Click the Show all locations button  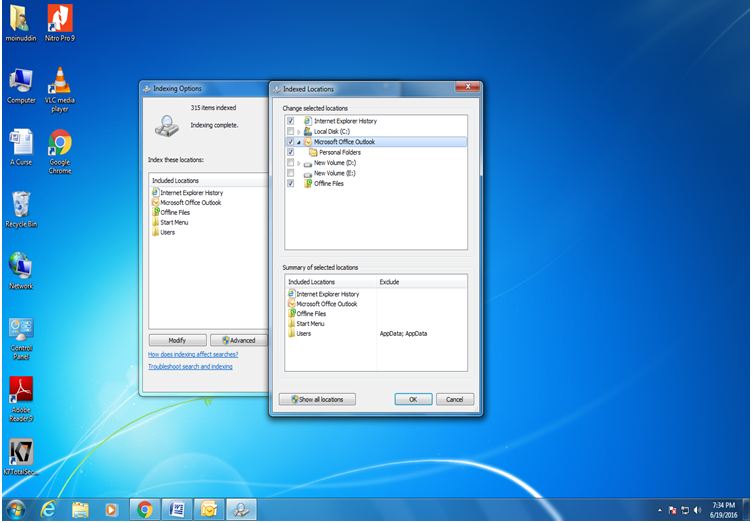(317, 400)
